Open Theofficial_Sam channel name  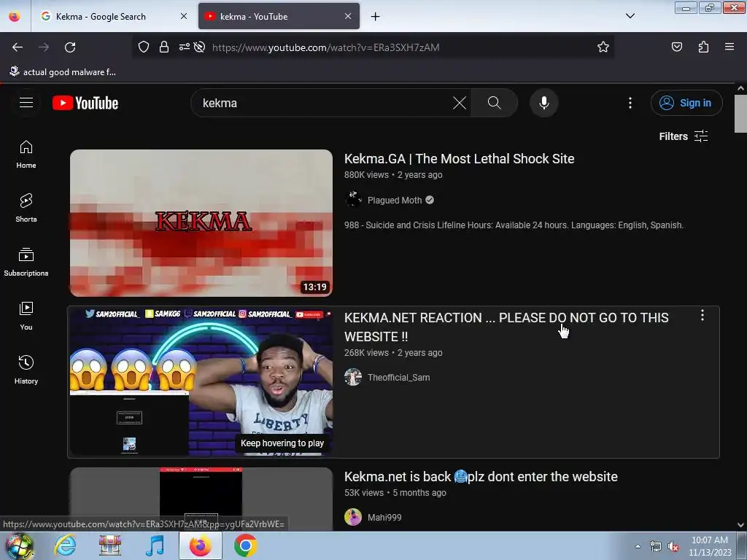point(399,378)
